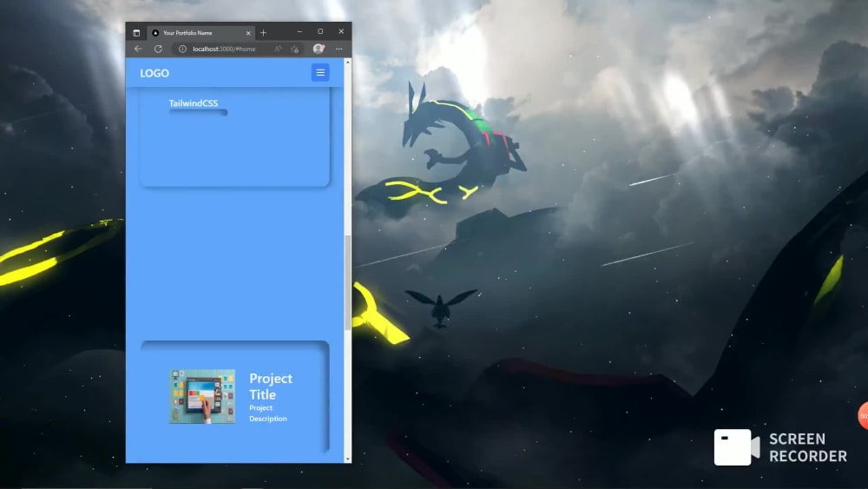Open a new browser tab
Screen dimensions: 868x489
[x=264, y=33]
